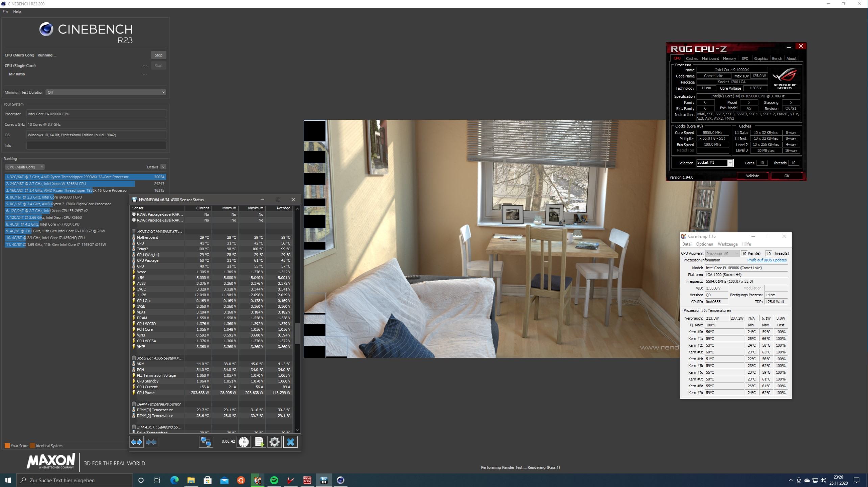Show hidden system tray icons

(791, 480)
